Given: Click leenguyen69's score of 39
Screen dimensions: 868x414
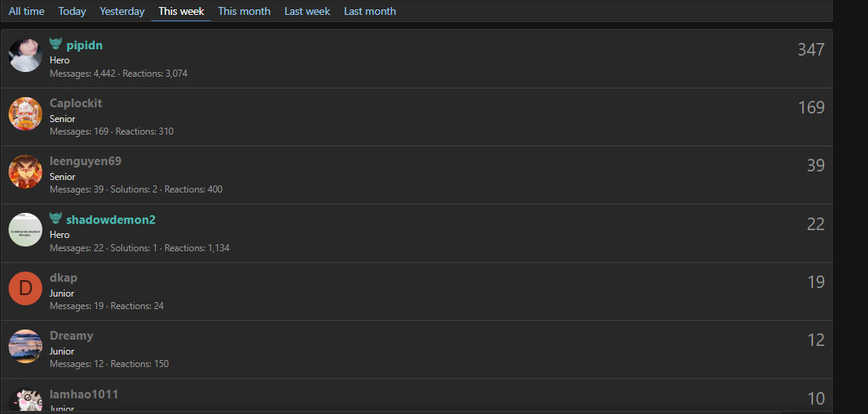Looking at the screenshot, I should pos(816,166).
